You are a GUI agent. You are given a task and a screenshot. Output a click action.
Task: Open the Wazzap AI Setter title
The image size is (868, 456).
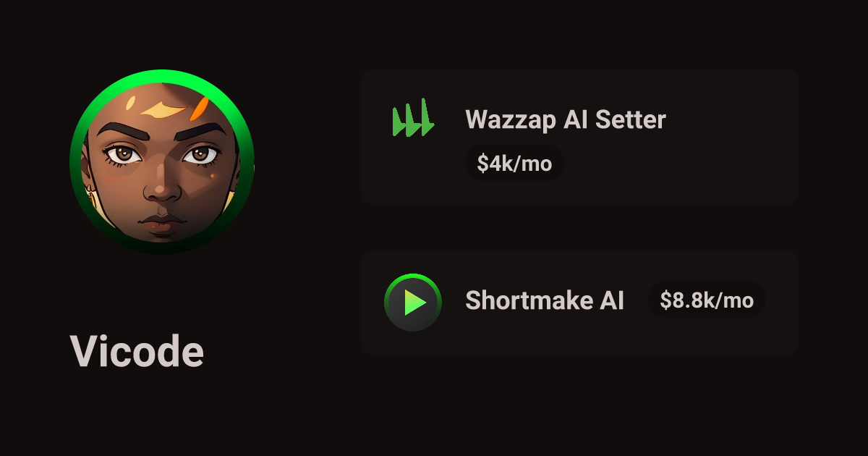coord(565,119)
